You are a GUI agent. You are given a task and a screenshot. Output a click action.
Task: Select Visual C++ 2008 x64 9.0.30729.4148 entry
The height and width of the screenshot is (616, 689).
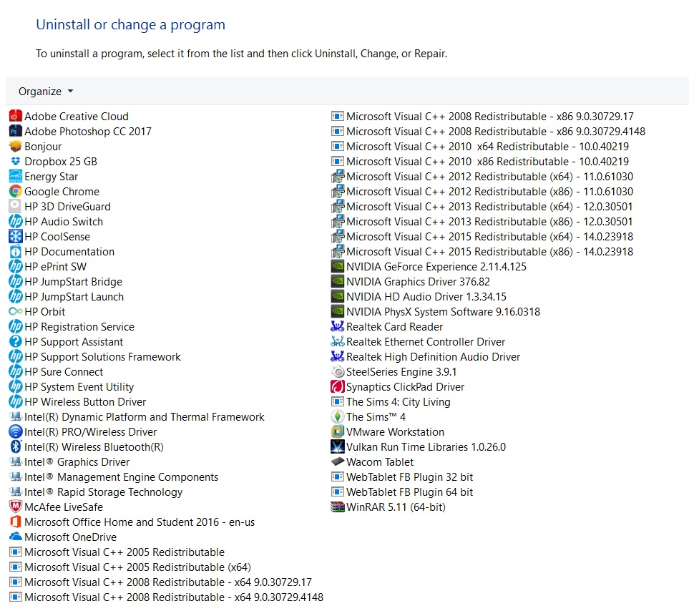tap(166, 597)
